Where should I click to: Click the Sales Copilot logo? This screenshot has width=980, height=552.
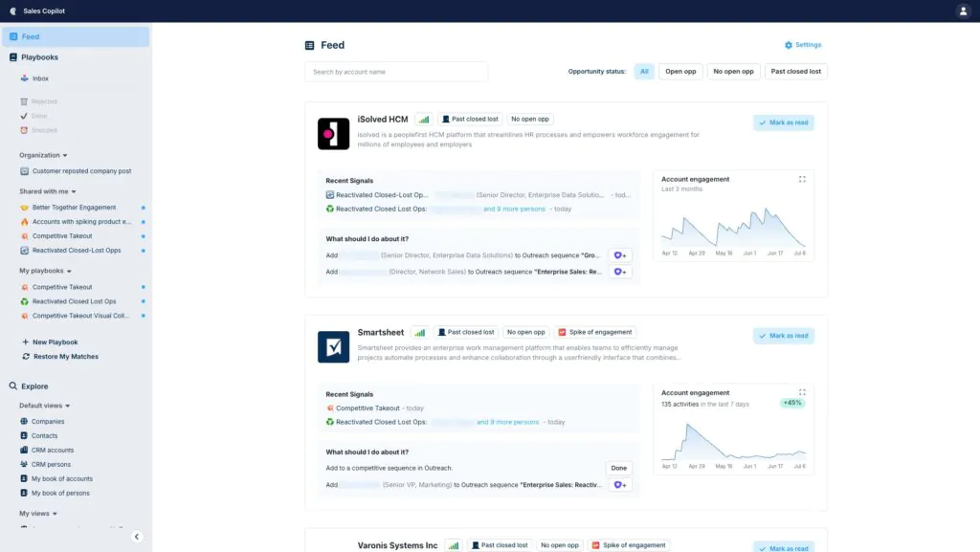click(x=13, y=11)
